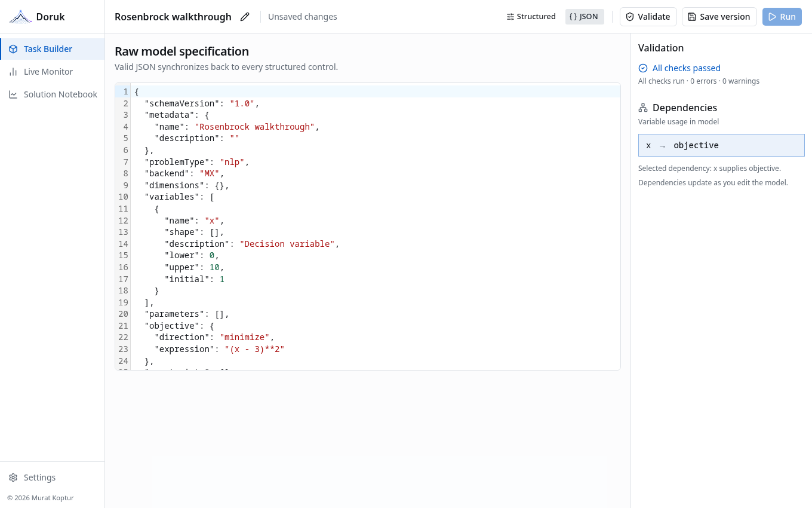
Task: Click the shield icon on Validate button
Action: point(630,17)
